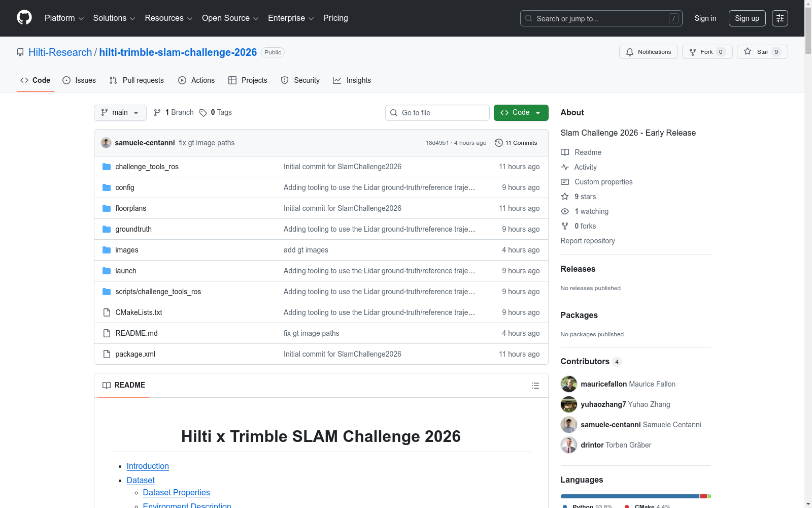Open the global navigation options icon
Image resolution: width=812 pixels, height=508 pixels.
(x=780, y=18)
